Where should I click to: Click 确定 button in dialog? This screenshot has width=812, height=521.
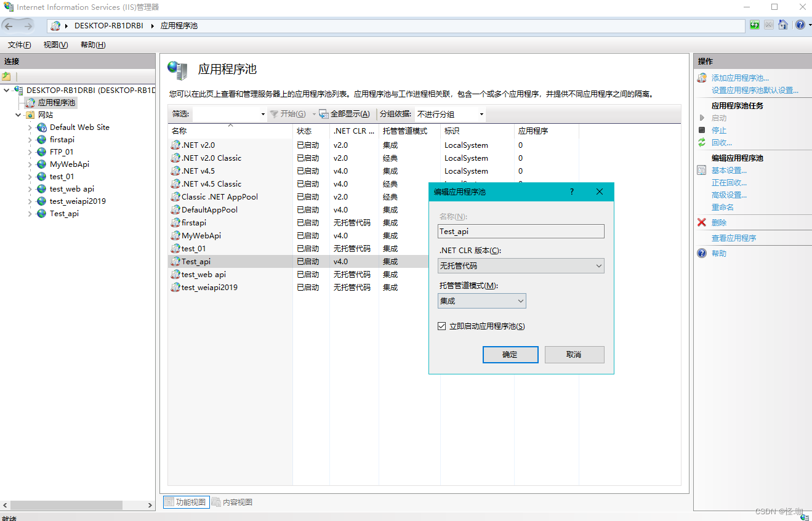click(x=510, y=355)
